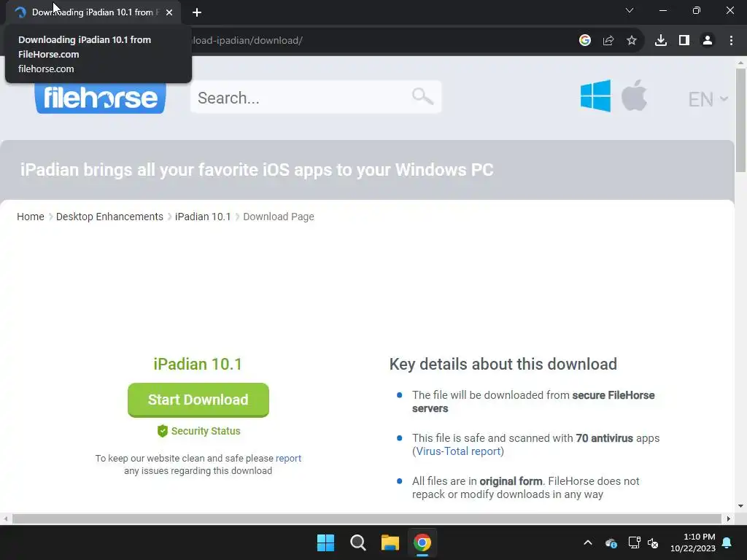Open Chrome profile icon

pos(708,41)
